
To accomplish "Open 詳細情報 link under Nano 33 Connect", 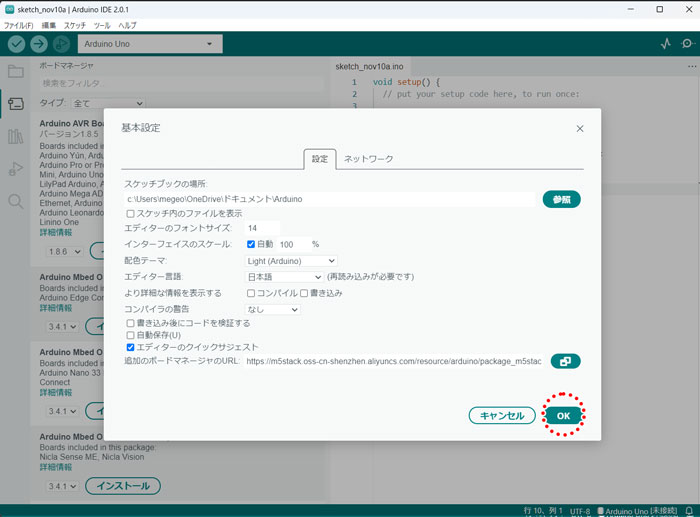I will (56, 392).
